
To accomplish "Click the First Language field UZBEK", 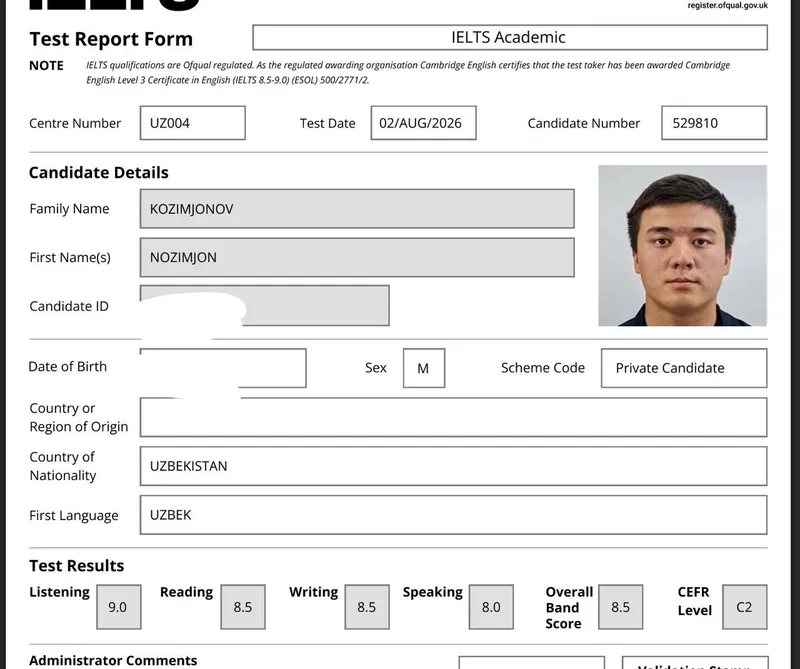I will coord(454,515).
